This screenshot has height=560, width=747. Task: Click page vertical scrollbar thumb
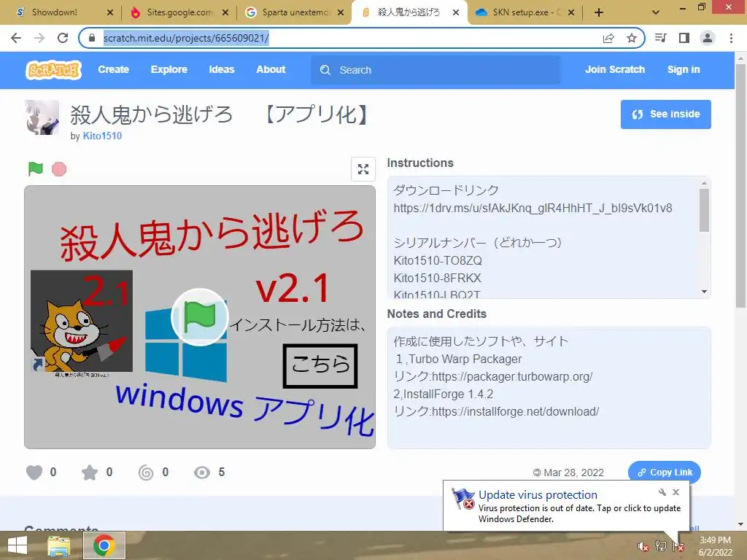[740, 185]
